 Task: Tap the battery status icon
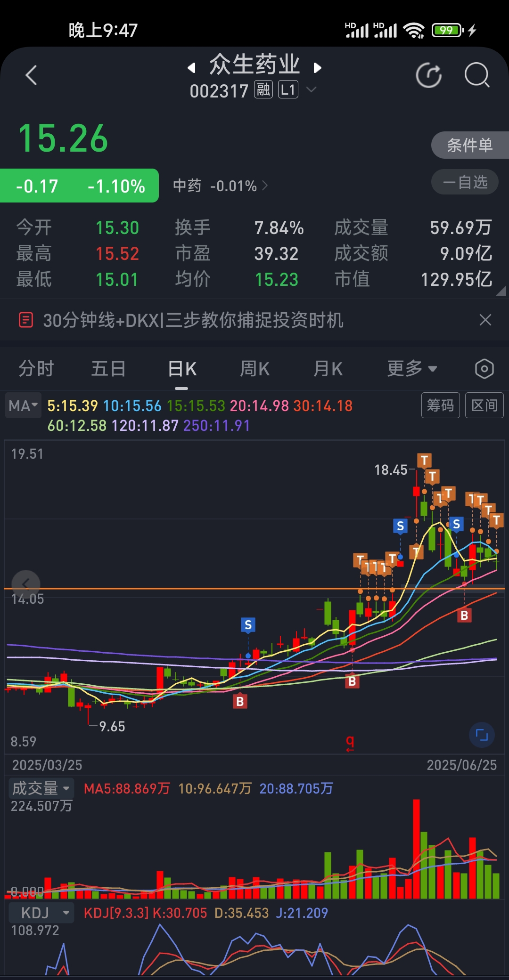(448, 31)
